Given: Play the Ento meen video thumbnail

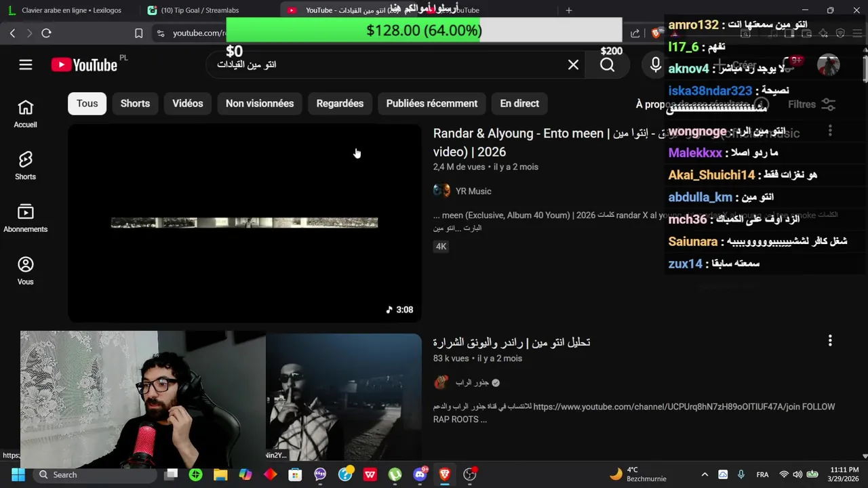Looking at the screenshot, I should point(245,223).
